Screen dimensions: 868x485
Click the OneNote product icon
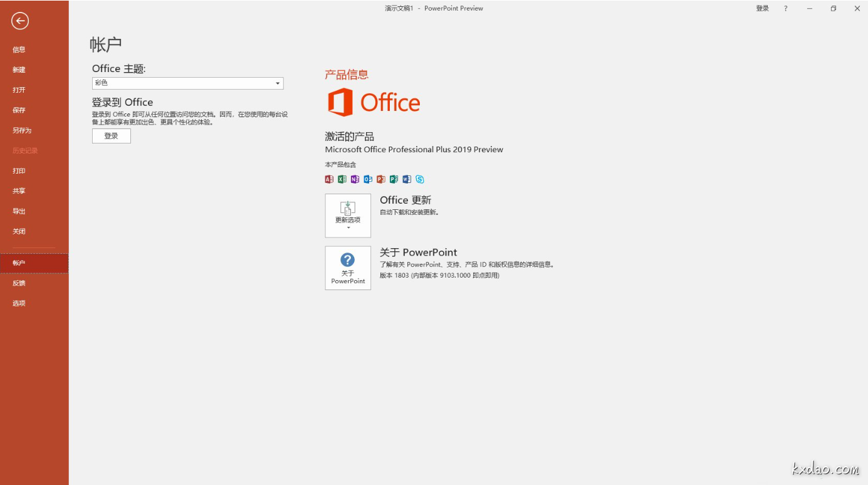coord(355,179)
